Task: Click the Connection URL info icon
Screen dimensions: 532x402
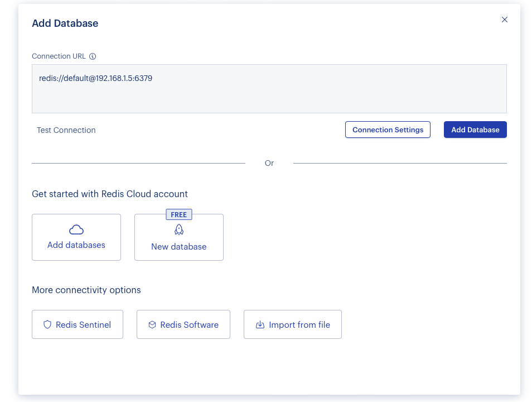Action: point(93,56)
